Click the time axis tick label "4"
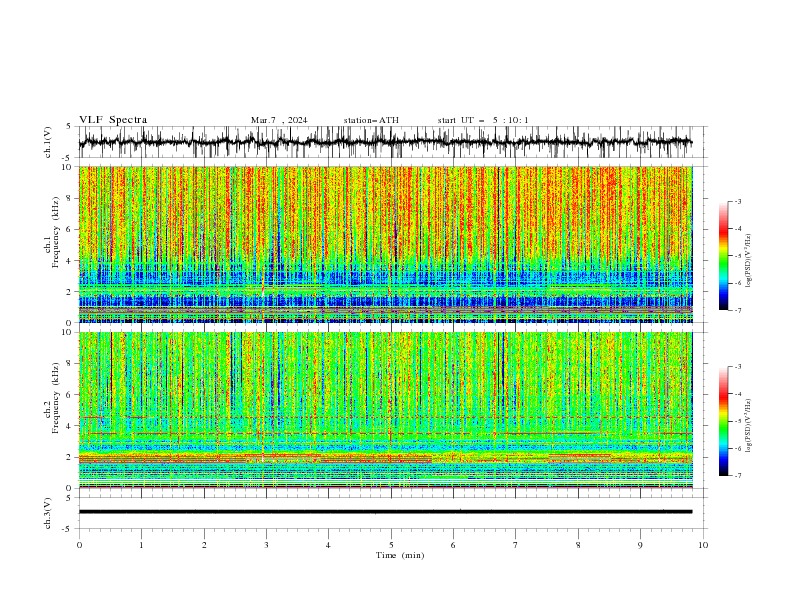Screen dimensions: 792x612 (x=328, y=545)
